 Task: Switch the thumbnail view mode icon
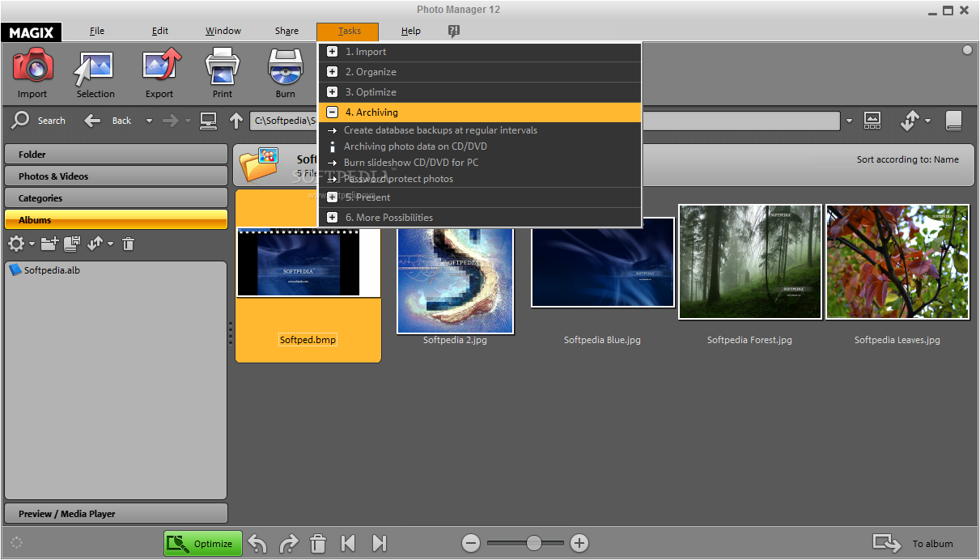[x=872, y=121]
